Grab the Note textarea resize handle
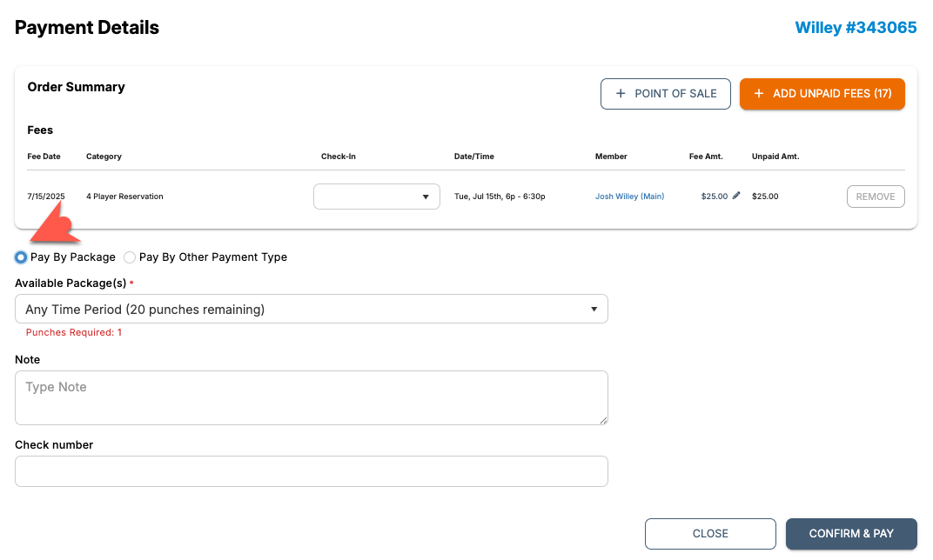933x560 pixels. 602,420
